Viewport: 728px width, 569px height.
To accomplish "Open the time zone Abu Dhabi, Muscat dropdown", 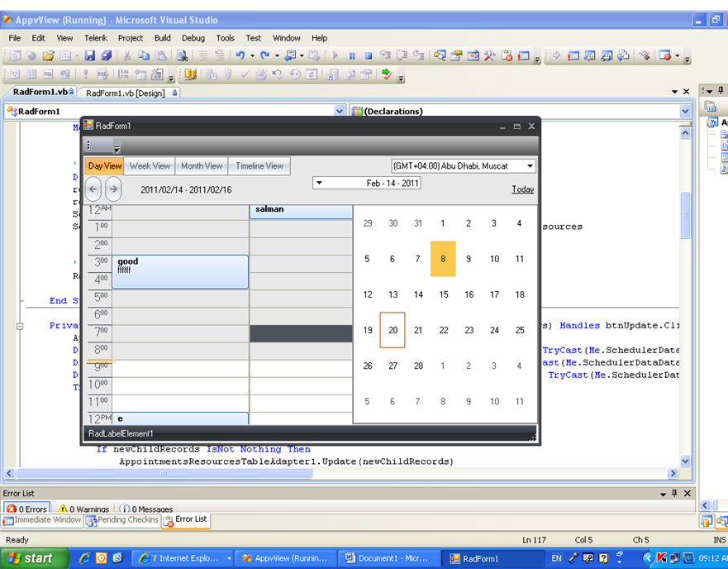I will (530, 166).
